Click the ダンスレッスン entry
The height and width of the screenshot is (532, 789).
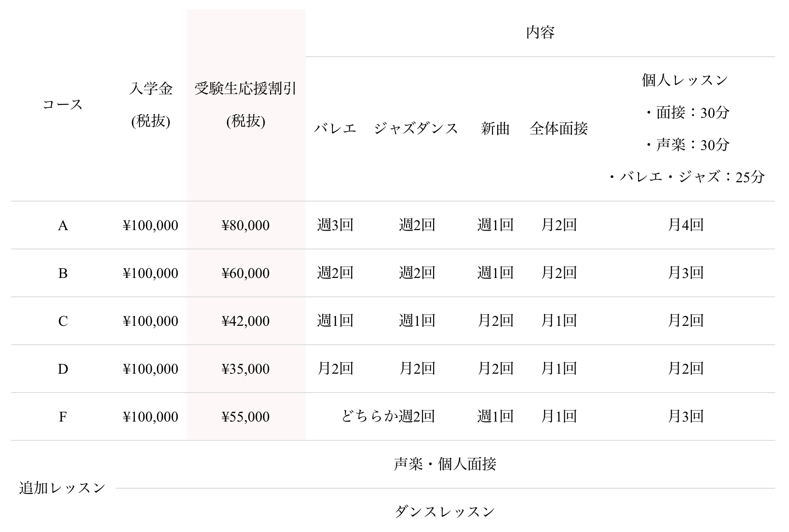445,512
